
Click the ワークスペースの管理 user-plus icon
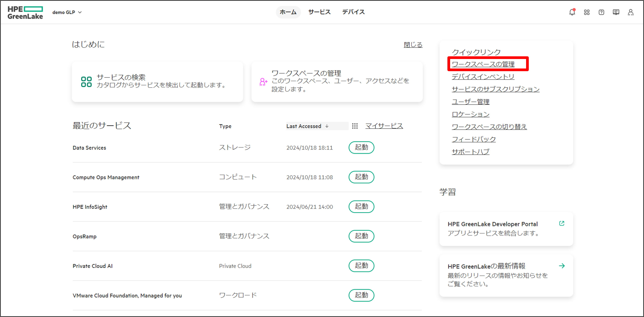pos(263,82)
